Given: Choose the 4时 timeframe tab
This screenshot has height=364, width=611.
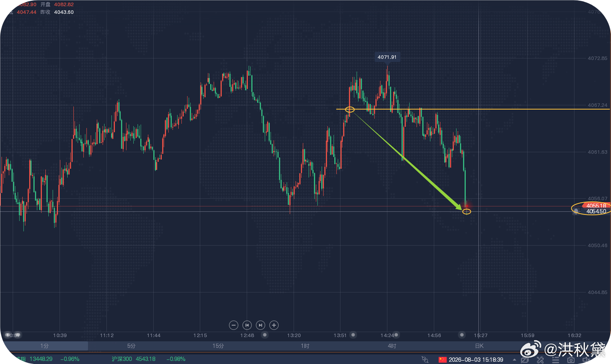Looking at the screenshot, I should [392, 346].
